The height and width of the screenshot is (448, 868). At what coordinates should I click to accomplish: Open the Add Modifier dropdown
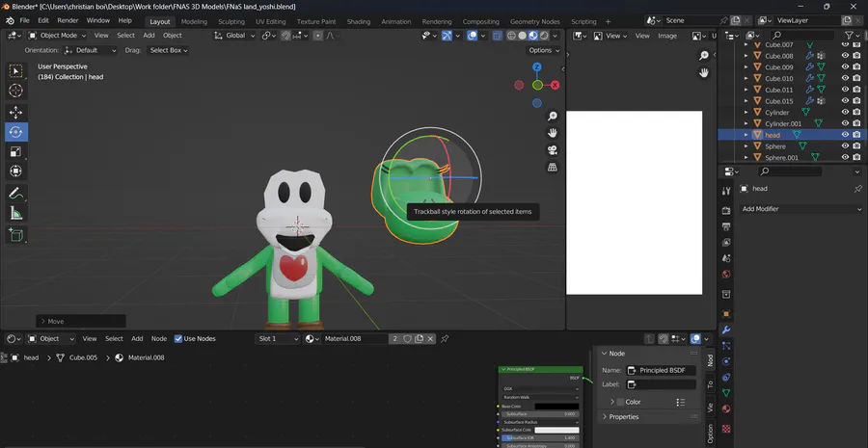click(801, 209)
